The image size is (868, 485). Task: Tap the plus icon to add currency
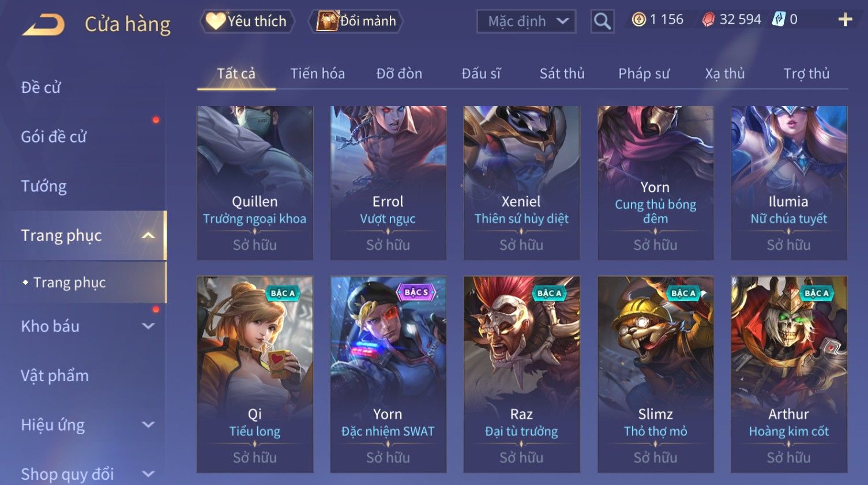click(845, 20)
